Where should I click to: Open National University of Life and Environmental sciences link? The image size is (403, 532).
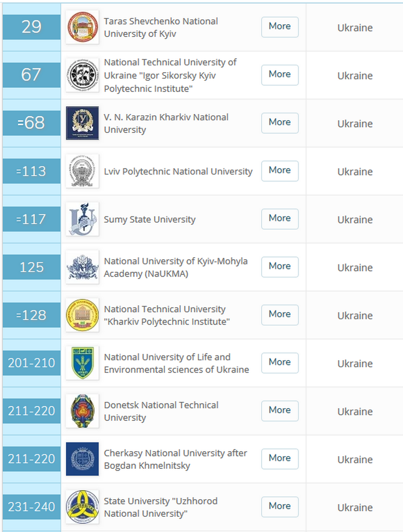click(176, 363)
